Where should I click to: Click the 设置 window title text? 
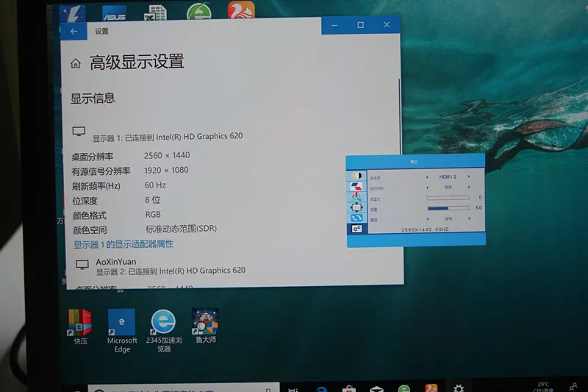101,31
